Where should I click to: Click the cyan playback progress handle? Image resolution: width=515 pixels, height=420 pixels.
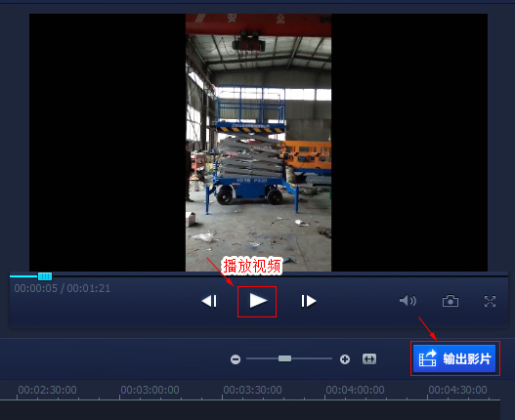pyautogui.click(x=45, y=276)
